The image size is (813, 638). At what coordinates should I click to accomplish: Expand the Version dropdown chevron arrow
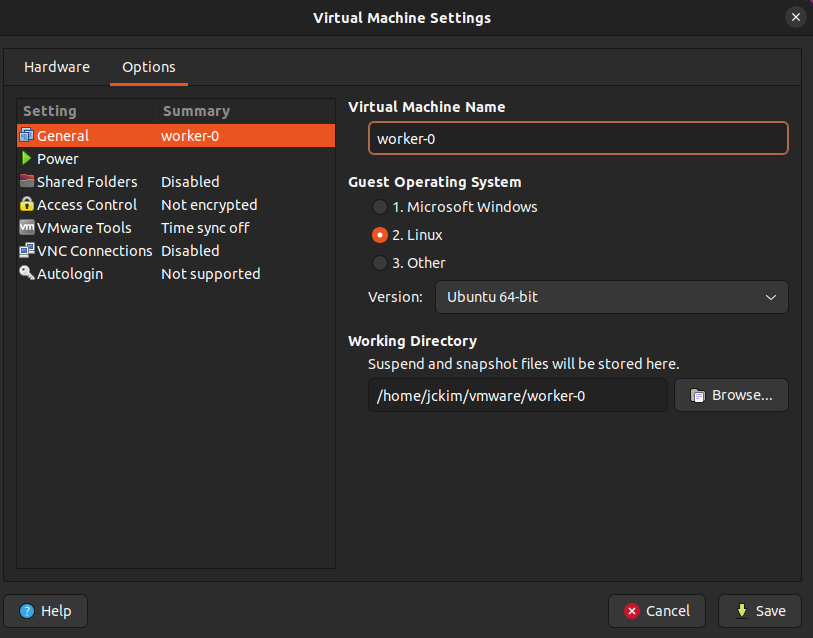pos(770,297)
